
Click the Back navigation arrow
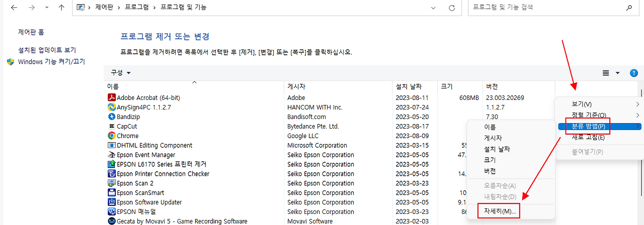click(x=14, y=8)
